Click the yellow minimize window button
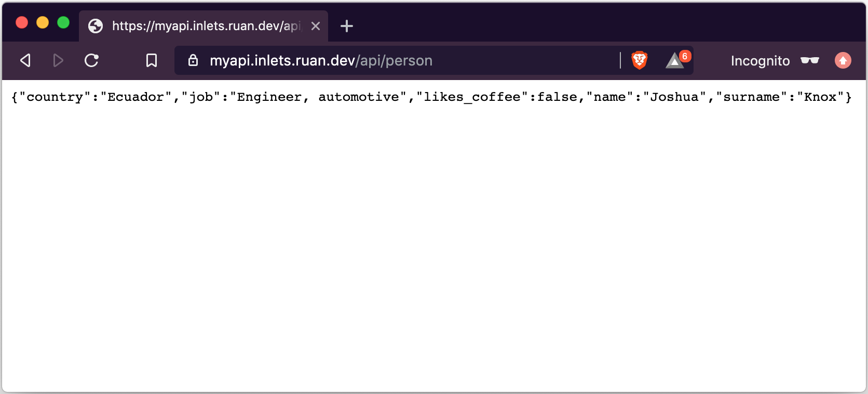Viewport: 868px width, 394px height. pos(43,22)
